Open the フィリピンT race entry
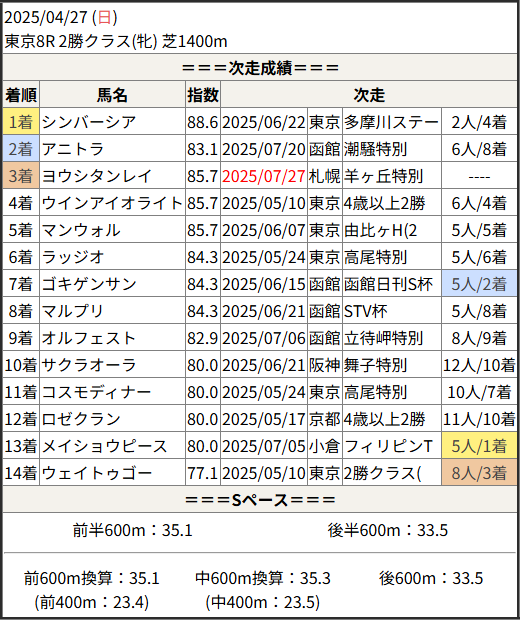 point(388,446)
